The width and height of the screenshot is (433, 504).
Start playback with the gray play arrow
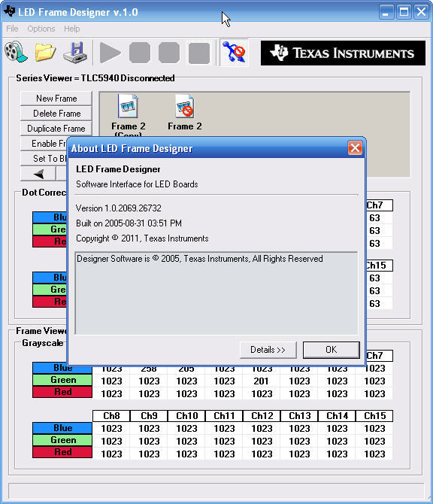pyautogui.click(x=110, y=53)
